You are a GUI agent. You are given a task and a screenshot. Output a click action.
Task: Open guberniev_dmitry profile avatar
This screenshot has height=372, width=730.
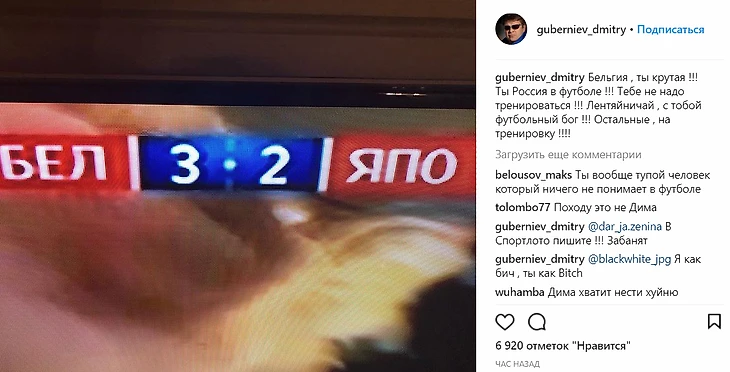(511, 29)
